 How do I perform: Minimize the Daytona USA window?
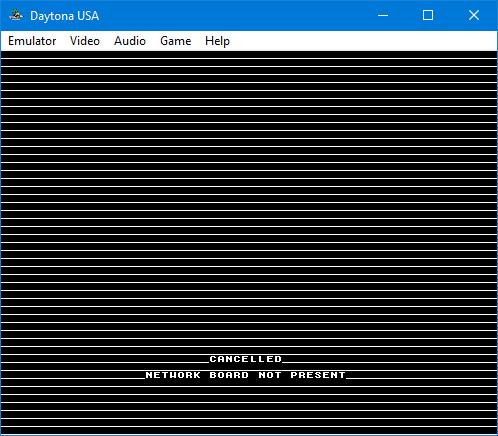point(383,15)
